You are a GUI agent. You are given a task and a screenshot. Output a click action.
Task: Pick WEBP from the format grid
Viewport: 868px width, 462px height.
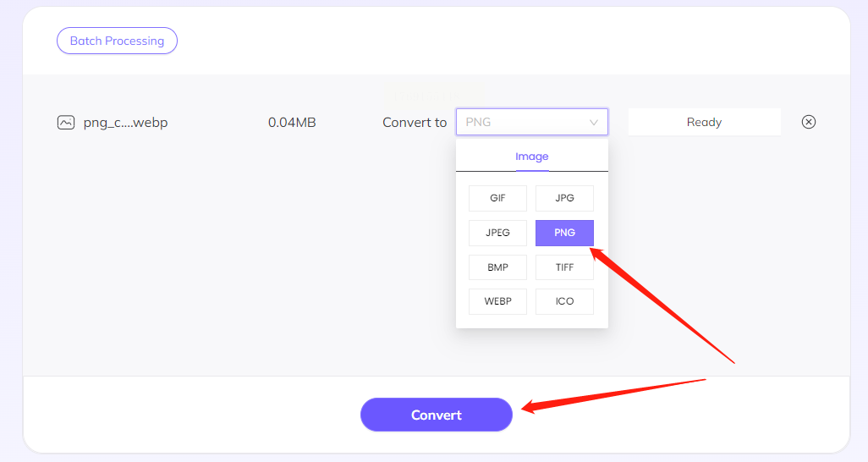click(x=497, y=301)
